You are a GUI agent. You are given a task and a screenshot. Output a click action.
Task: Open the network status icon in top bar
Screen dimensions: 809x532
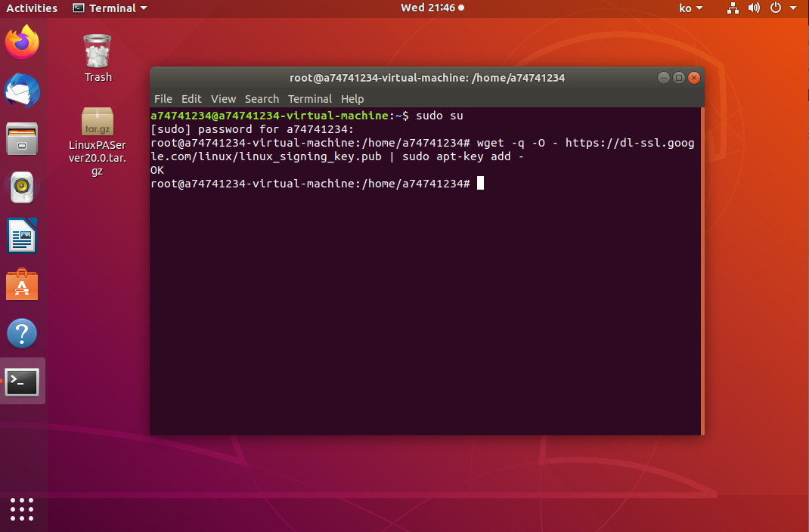pos(733,8)
